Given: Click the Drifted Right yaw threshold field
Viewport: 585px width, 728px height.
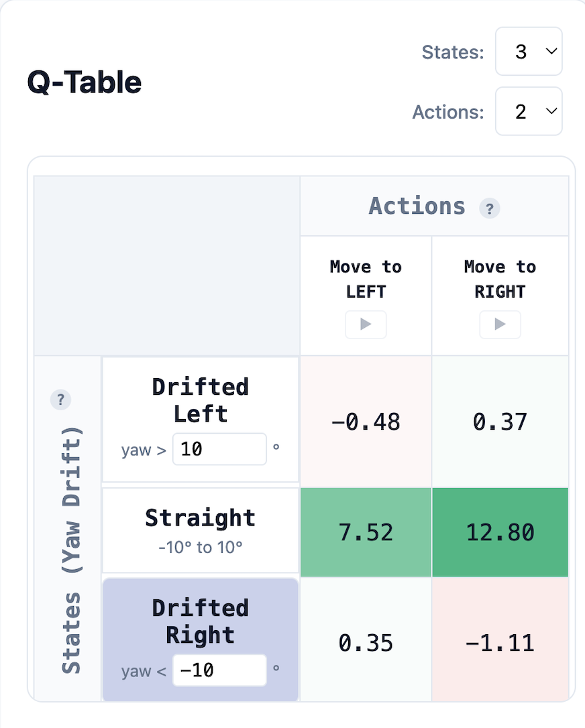Looking at the screenshot, I should 220,670.
